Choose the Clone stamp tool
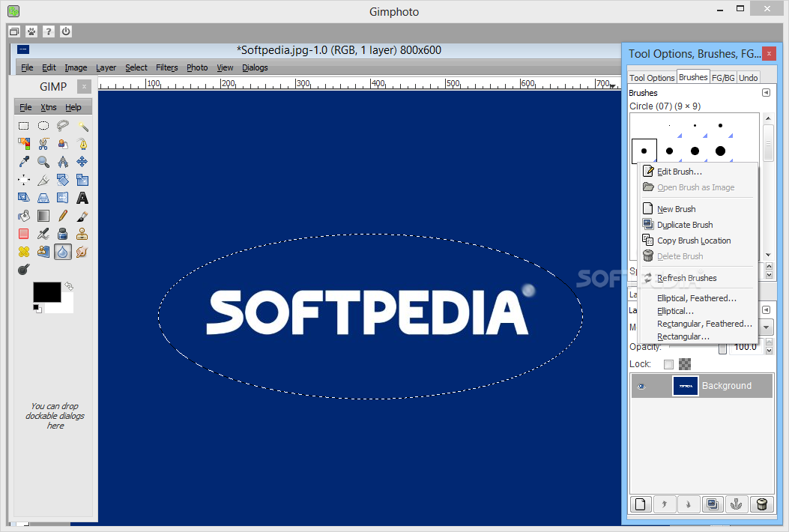This screenshot has height=532, width=789. click(x=82, y=234)
